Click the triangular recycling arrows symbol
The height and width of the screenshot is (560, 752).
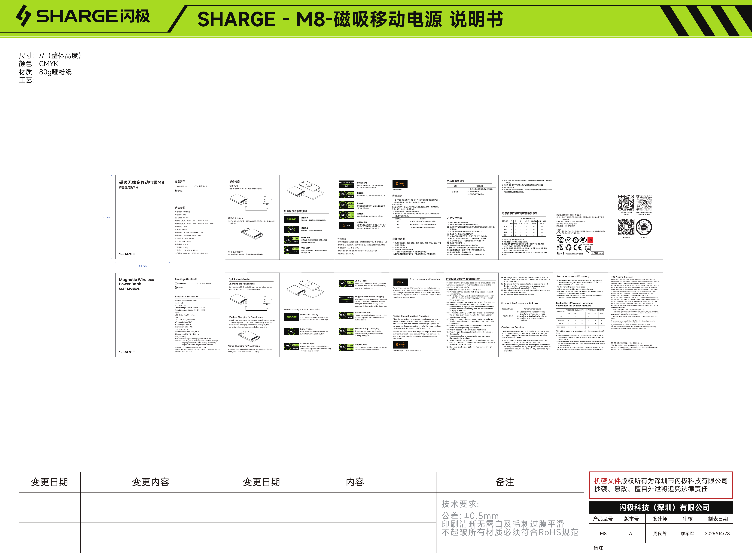pos(568,248)
